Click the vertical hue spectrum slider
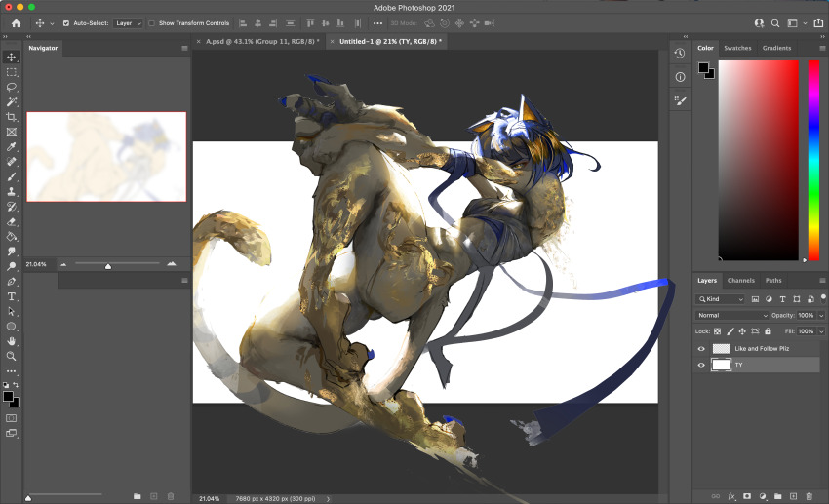This screenshot has width=829, height=504. point(812,160)
